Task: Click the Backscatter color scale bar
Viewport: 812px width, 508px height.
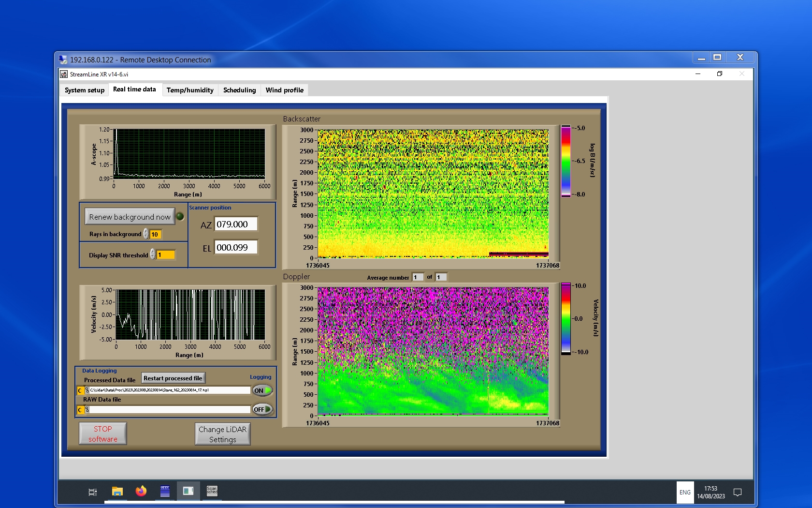Action: (x=565, y=161)
